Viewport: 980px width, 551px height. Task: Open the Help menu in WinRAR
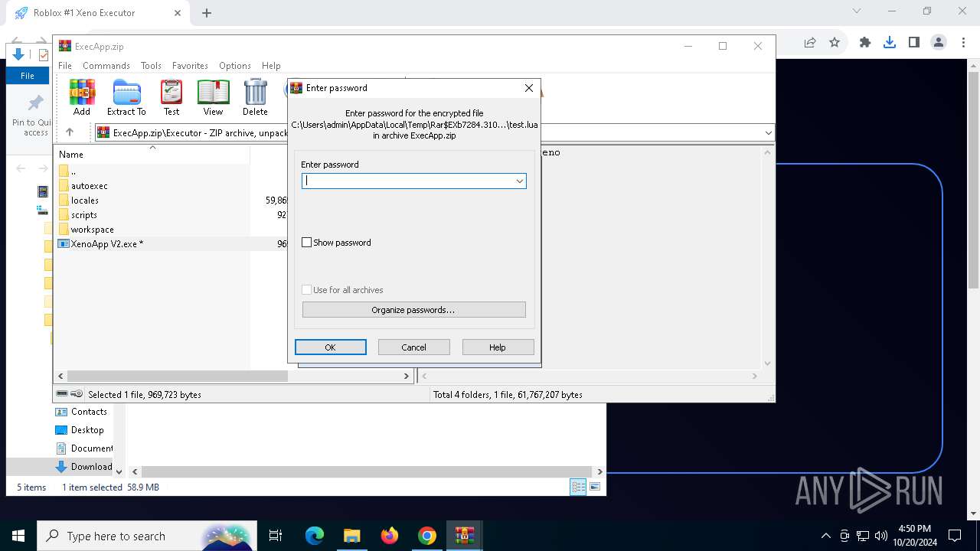[271, 66]
